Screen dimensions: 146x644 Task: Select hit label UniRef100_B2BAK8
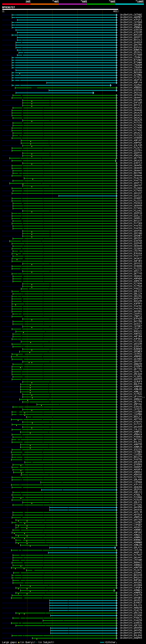click(131, 349)
